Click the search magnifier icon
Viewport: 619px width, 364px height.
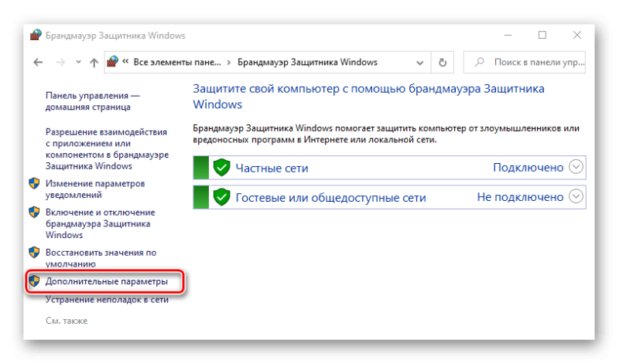click(479, 63)
